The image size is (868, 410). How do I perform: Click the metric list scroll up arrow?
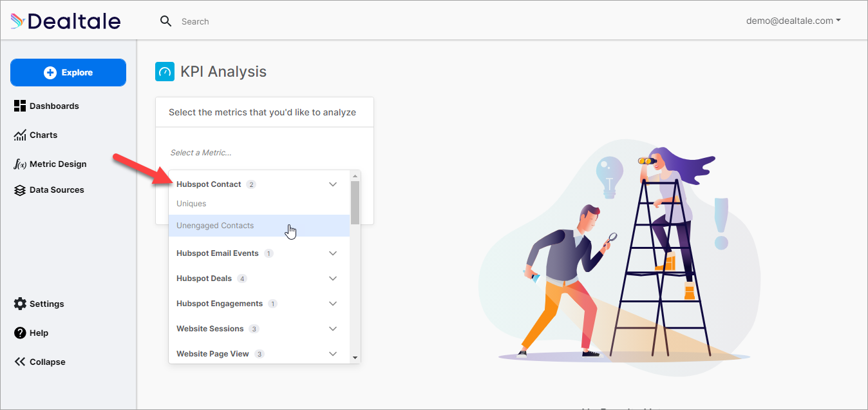point(355,175)
